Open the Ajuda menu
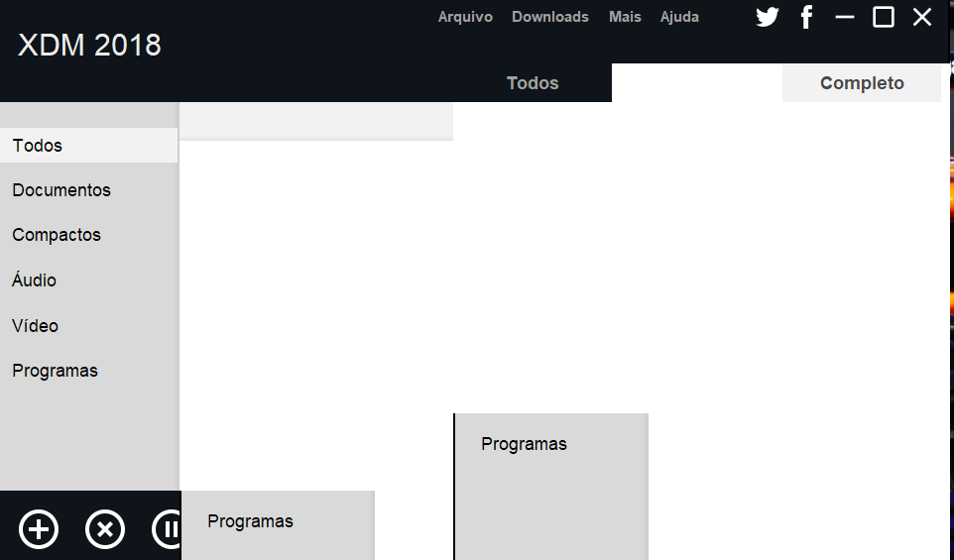This screenshot has width=954, height=560. (679, 17)
